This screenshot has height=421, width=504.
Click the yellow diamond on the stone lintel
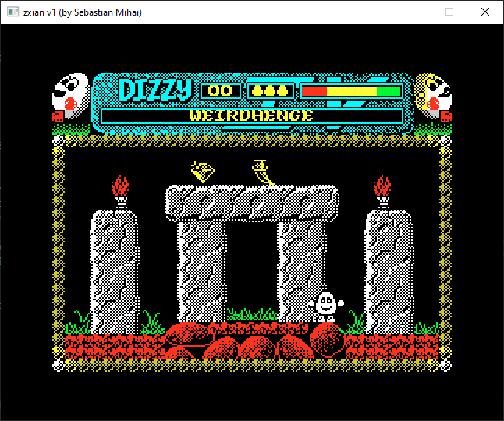(203, 172)
